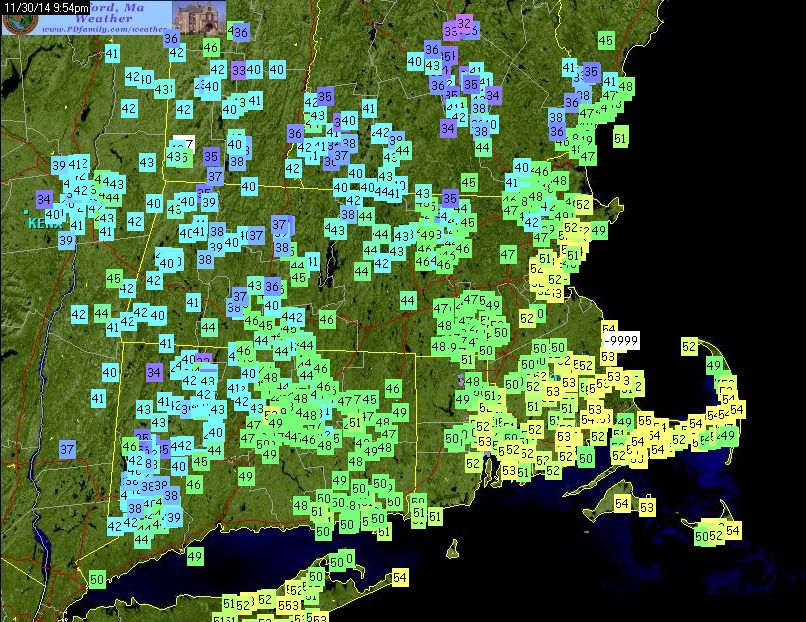Click the 54 label on Martha's Vineyard
Viewport: 806px width, 622px height.
621,504
